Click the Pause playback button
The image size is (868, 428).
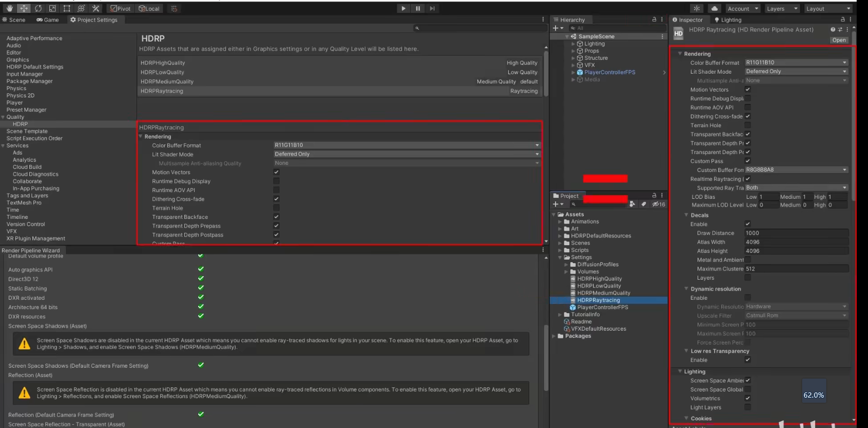tap(418, 8)
